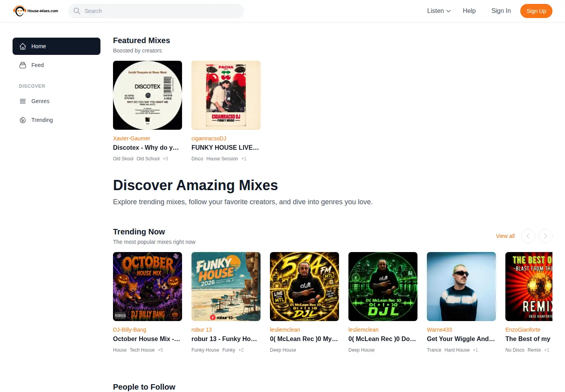Visit cigamracsoDJ's creator profile
This screenshot has height=392, width=565.
[x=209, y=138]
